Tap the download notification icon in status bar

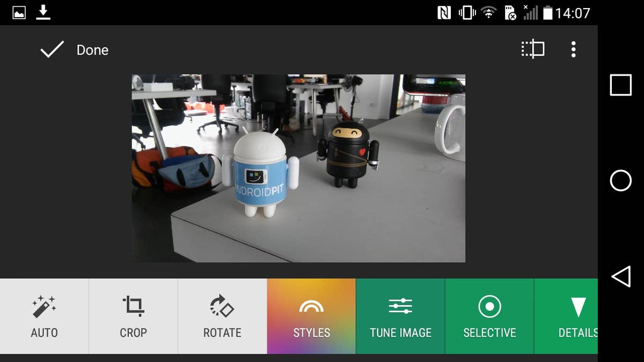click(43, 12)
